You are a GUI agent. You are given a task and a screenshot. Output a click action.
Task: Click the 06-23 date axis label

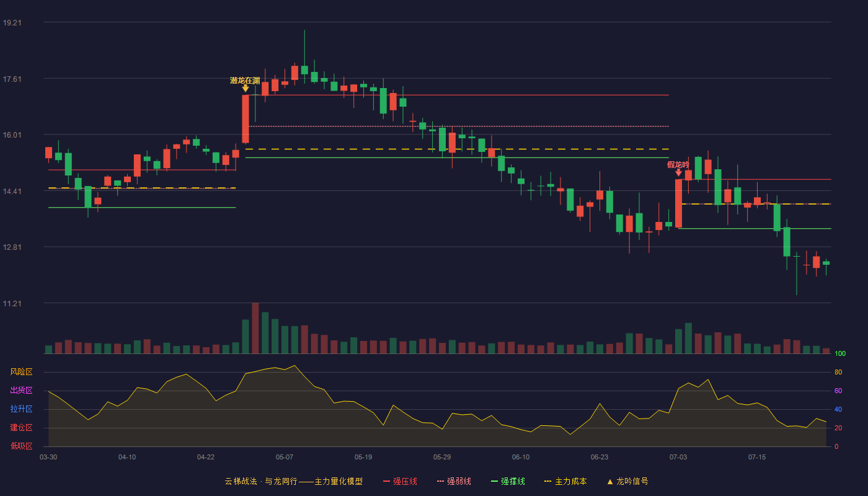pos(600,457)
